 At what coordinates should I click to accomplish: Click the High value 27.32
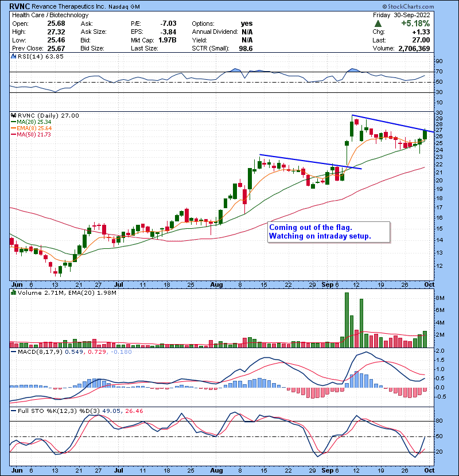point(56,32)
